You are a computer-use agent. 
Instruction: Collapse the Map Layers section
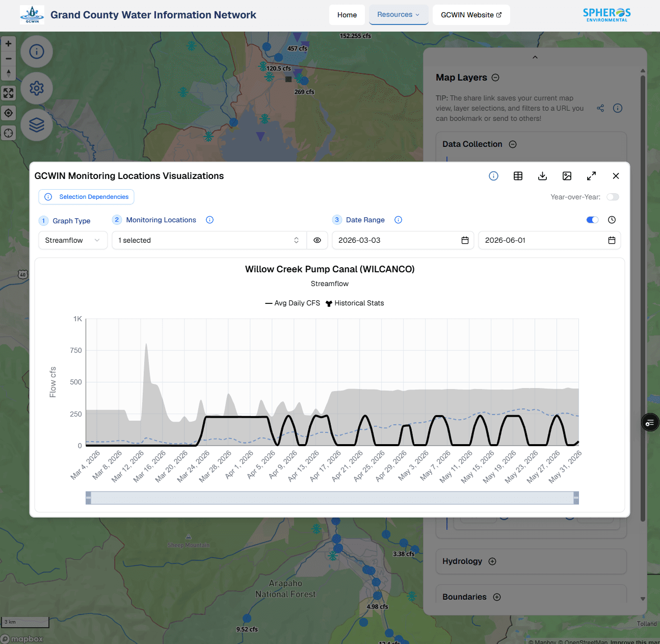[495, 78]
